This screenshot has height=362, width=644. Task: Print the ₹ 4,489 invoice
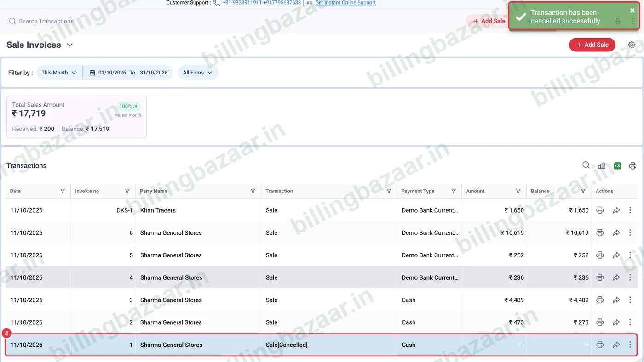[x=600, y=300]
